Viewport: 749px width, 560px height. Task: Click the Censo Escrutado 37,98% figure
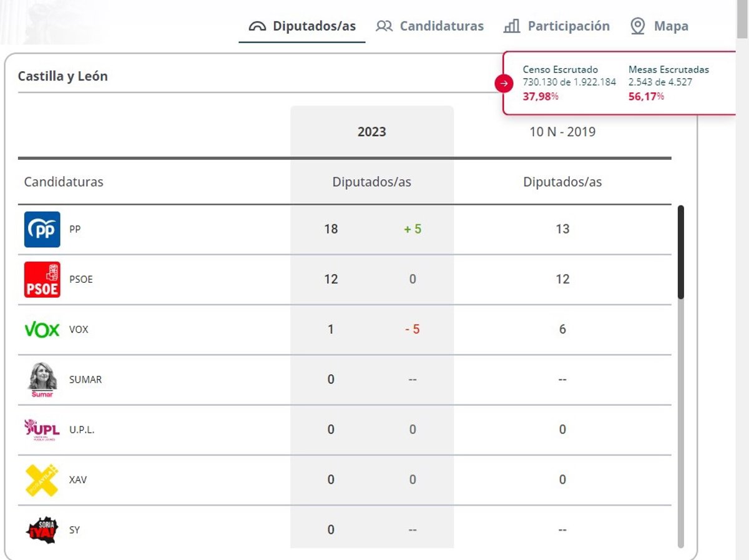coord(541,96)
